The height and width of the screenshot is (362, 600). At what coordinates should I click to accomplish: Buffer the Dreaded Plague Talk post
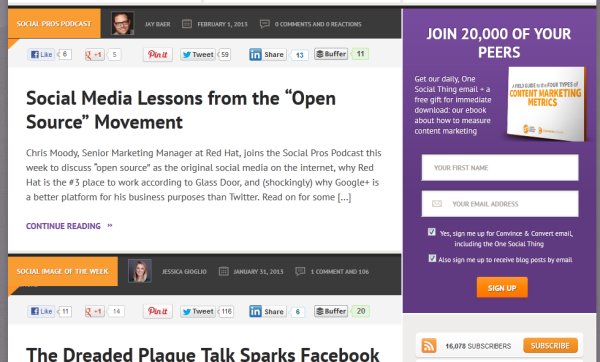coord(331,311)
